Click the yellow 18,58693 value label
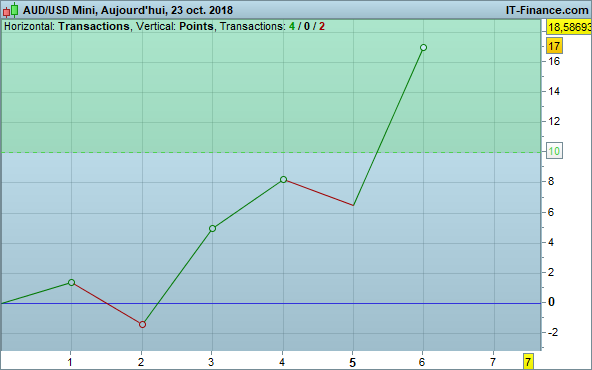Screen dimensions: 592x370 (x=569, y=27)
